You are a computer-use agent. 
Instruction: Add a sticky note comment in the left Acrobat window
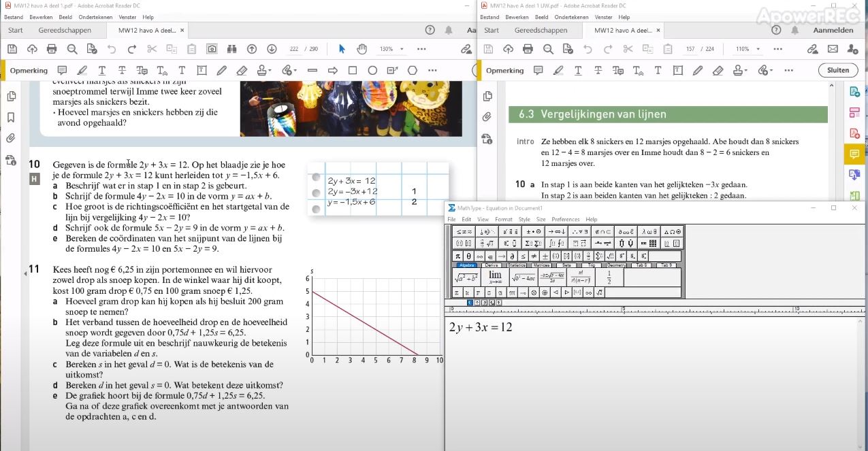pos(62,70)
